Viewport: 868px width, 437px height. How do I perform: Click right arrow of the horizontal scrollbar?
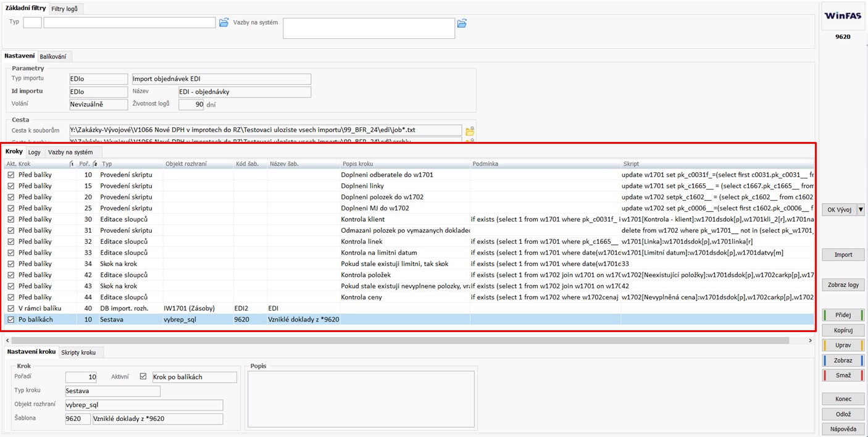[x=812, y=340]
